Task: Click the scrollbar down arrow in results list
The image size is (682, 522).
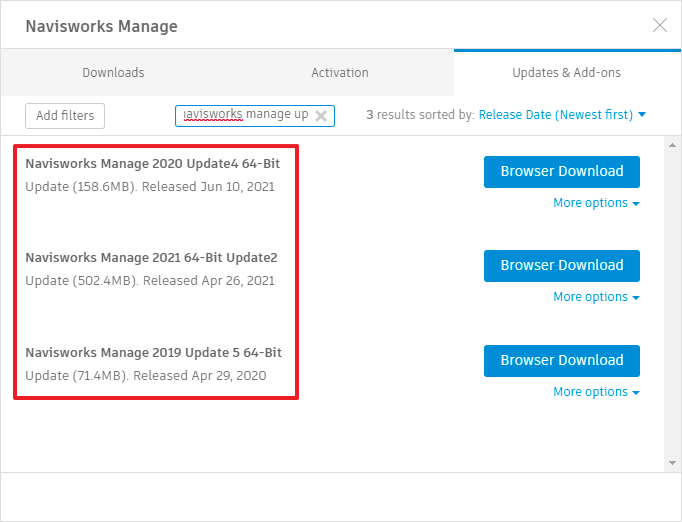Action: click(x=672, y=463)
